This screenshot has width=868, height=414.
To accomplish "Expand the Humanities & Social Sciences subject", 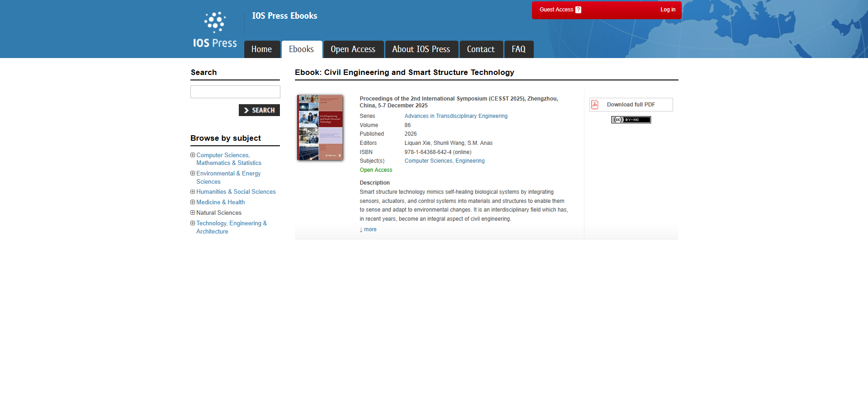I will click(193, 192).
